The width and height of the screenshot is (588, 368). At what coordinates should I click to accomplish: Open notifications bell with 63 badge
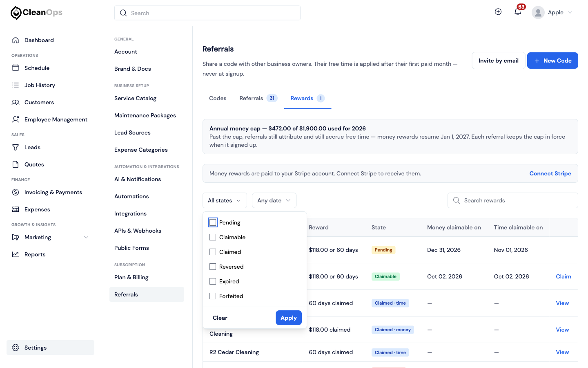coord(518,12)
